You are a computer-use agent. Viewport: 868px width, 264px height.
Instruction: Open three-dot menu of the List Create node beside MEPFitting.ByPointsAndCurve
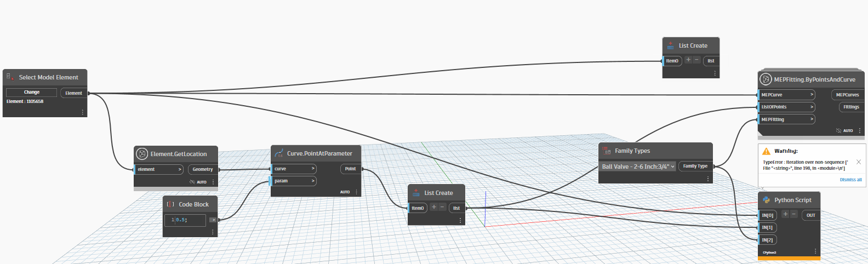[715, 73]
